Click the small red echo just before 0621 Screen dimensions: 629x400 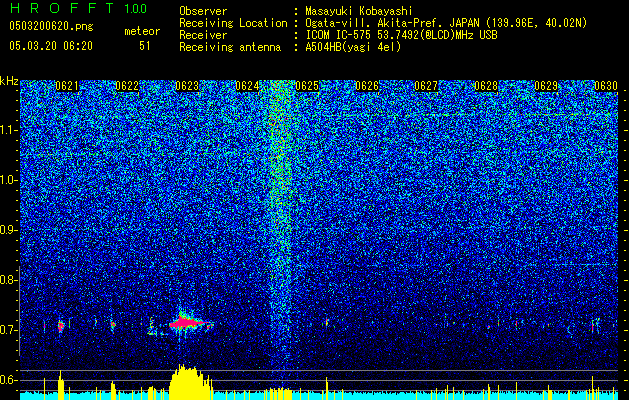coord(61,326)
